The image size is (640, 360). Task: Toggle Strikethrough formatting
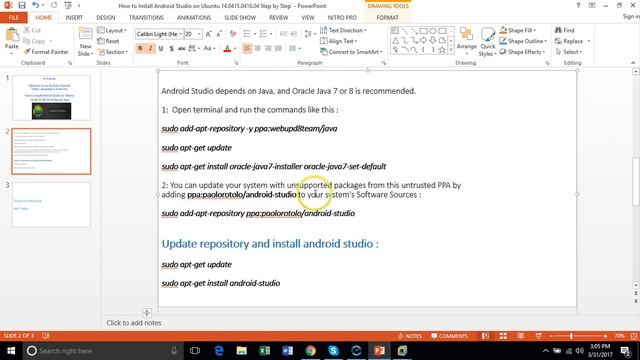point(182,49)
